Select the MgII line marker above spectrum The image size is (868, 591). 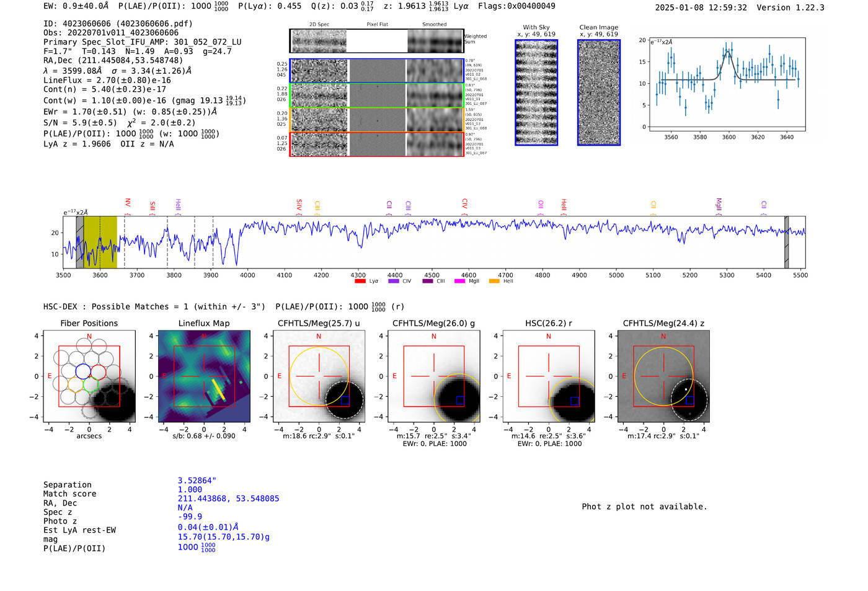(x=719, y=204)
